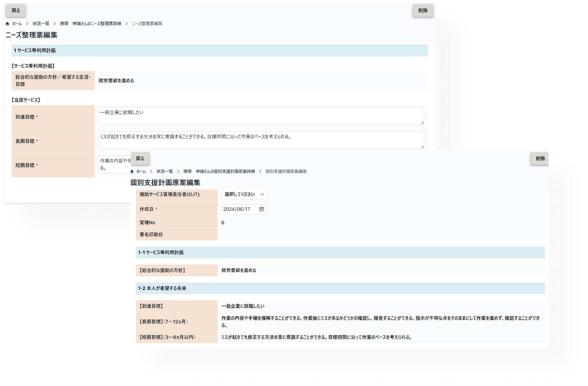Viewport: 588px width, 386px height.
Task: Click the 到達目標 text area
Action: pos(261,116)
